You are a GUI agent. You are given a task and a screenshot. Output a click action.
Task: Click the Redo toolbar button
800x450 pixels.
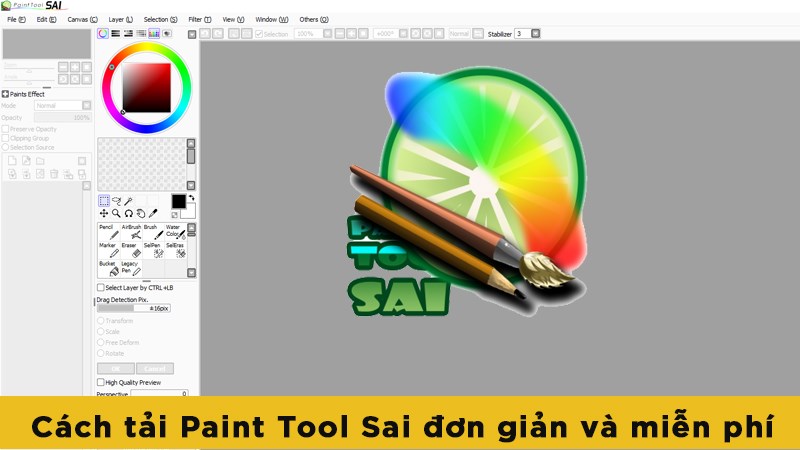pyautogui.click(x=218, y=34)
